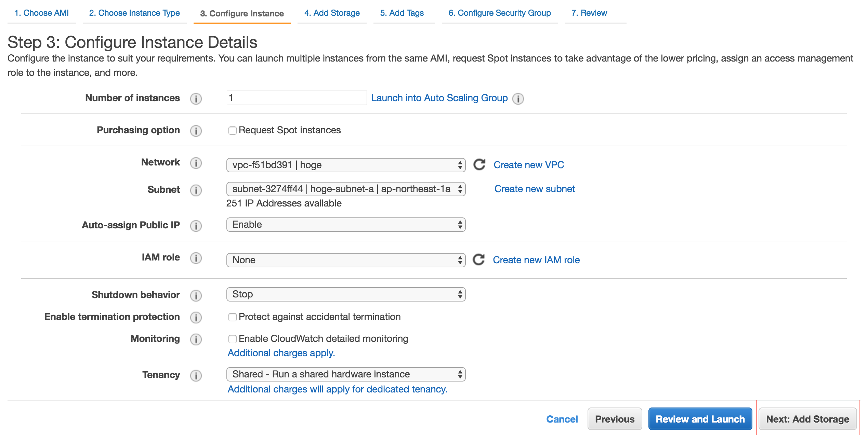Show info for IAM role
Screen dimensions: 868x441
tap(196, 258)
